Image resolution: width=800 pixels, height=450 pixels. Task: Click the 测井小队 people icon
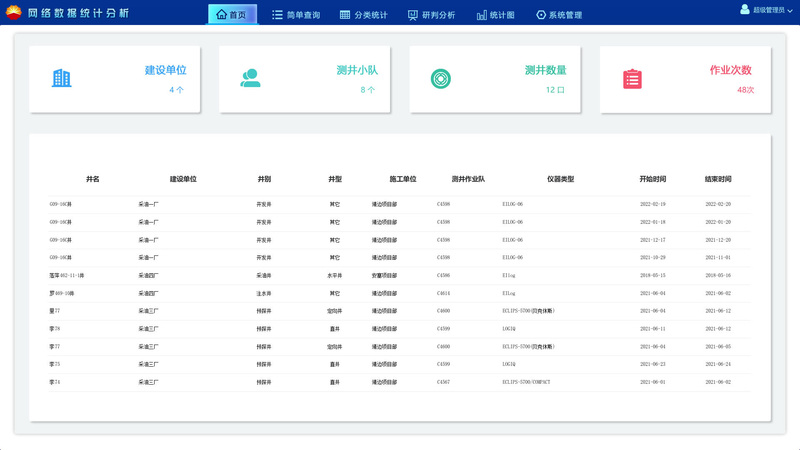pyautogui.click(x=250, y=78)
